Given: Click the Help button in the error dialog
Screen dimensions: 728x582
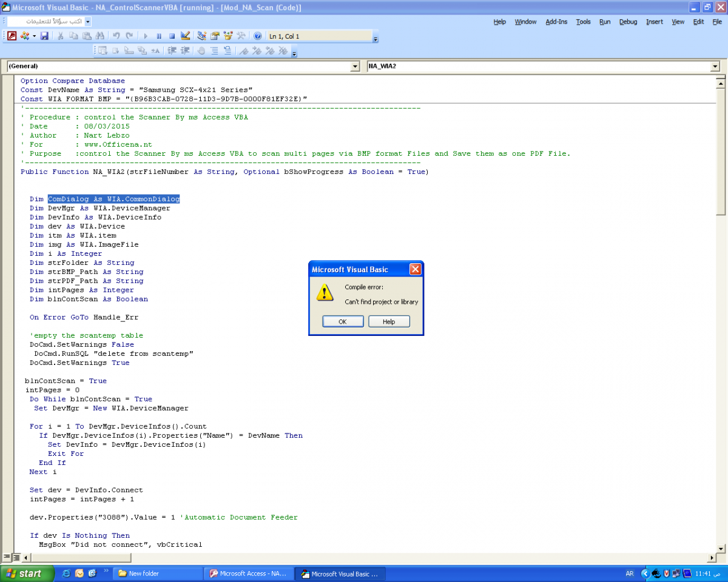Looking at the screenshot, I should [389, 321].
